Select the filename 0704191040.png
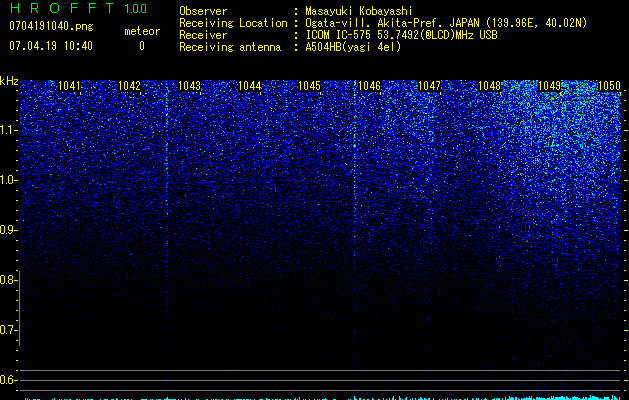The height and width of the screenshot is (400, 629). 51,27
